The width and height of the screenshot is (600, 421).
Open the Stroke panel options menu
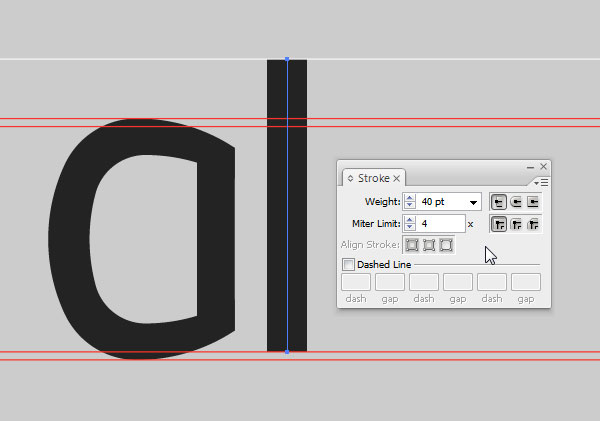tap(541, 183)
